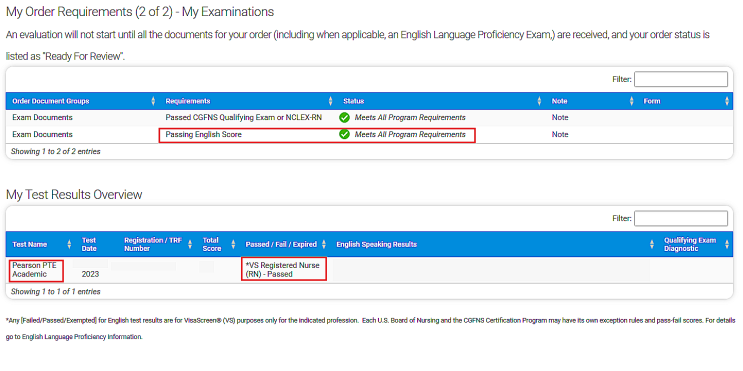Click '*VS Registered Nurse (RN) - Passed' cell

[x=282, y=270]
